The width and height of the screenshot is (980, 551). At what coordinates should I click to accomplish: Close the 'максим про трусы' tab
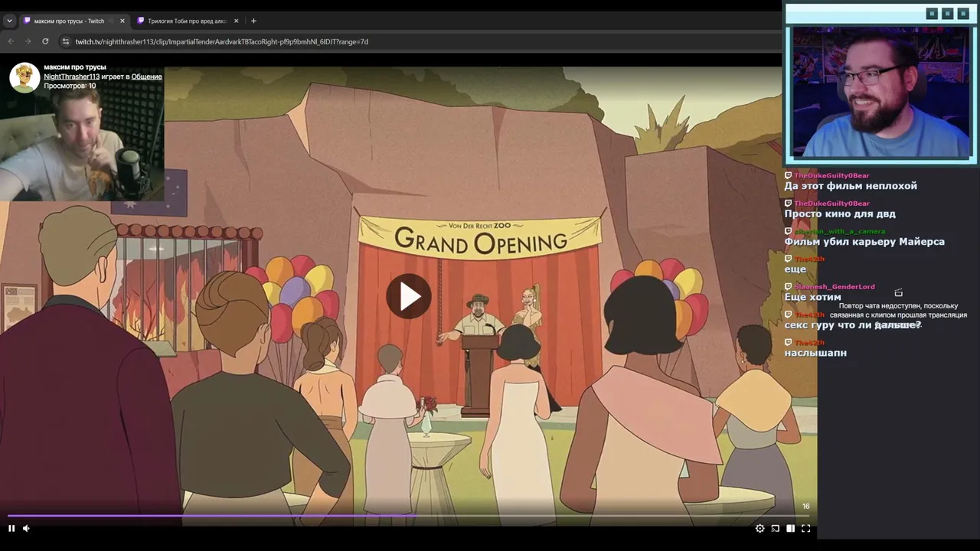[122, 21]
